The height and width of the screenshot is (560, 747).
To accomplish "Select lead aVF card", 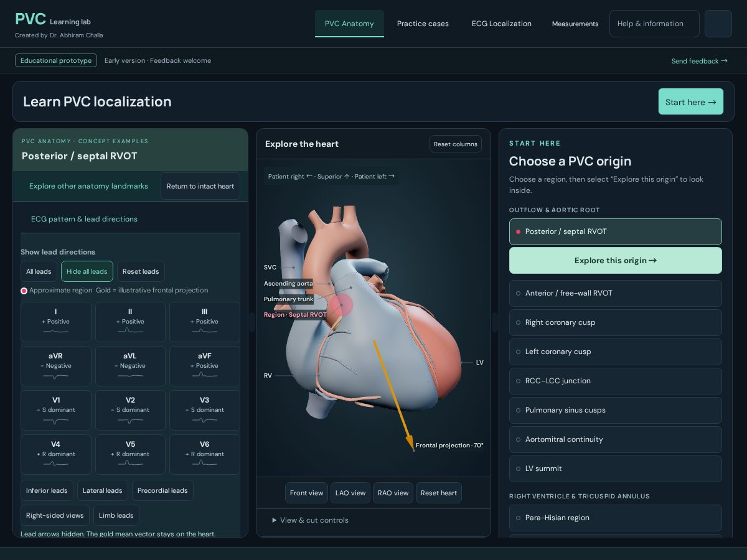I will (x=205, y=366).
